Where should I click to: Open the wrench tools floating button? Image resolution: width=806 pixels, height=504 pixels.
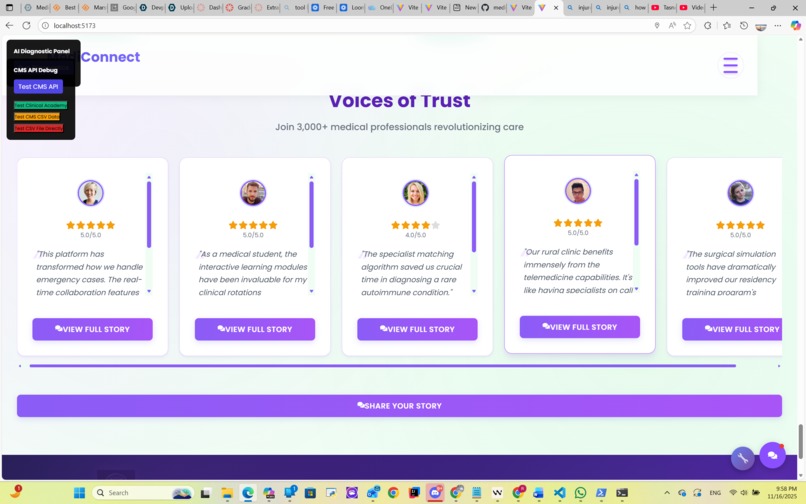coord(742,458)
